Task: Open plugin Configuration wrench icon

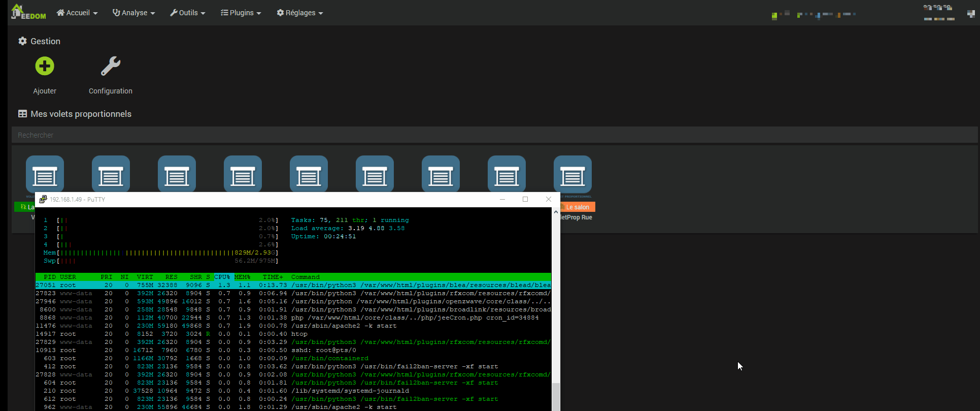Action: (x=111, y=66)
